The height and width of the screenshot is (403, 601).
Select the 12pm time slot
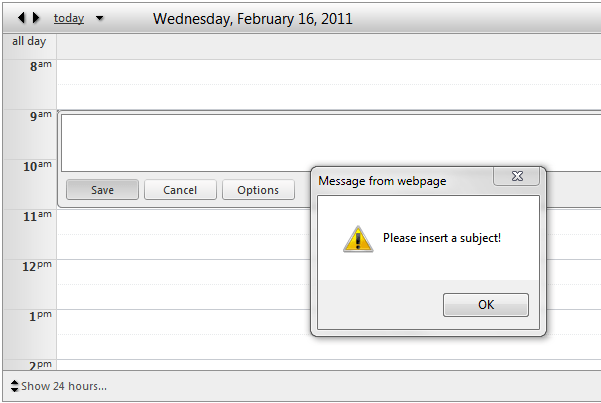point(183,284)
